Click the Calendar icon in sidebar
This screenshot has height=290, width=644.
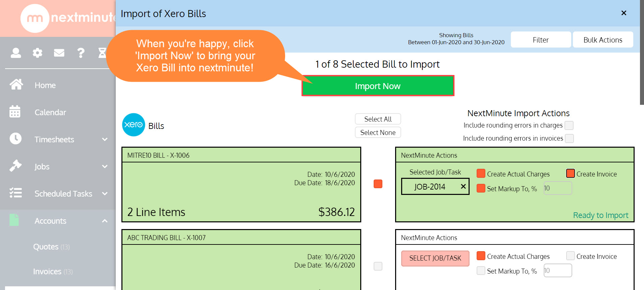[15, 112]
